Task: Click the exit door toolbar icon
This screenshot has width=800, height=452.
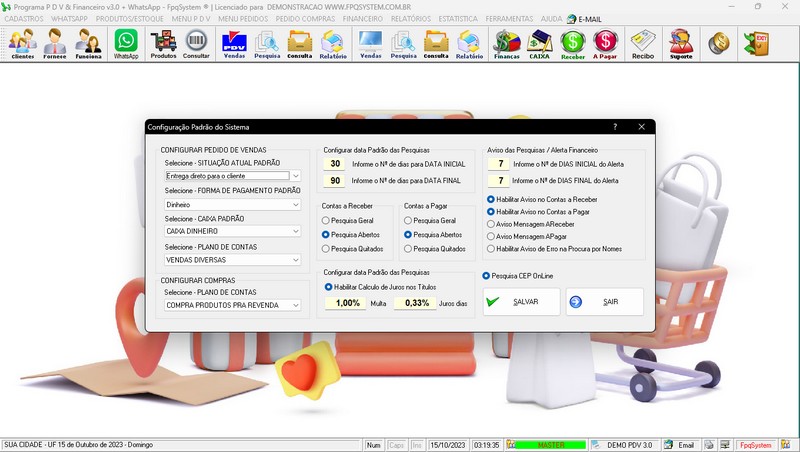Action: pos(756,43)
